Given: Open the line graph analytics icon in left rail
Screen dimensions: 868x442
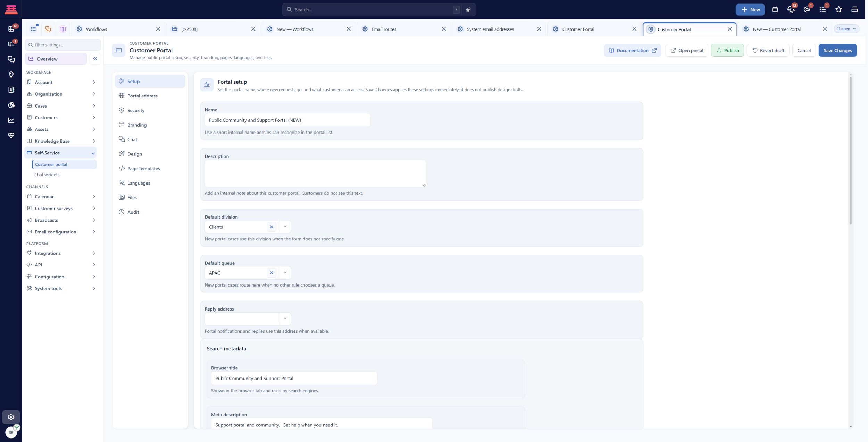Looking at the screenshot, I should pos(11,120).
